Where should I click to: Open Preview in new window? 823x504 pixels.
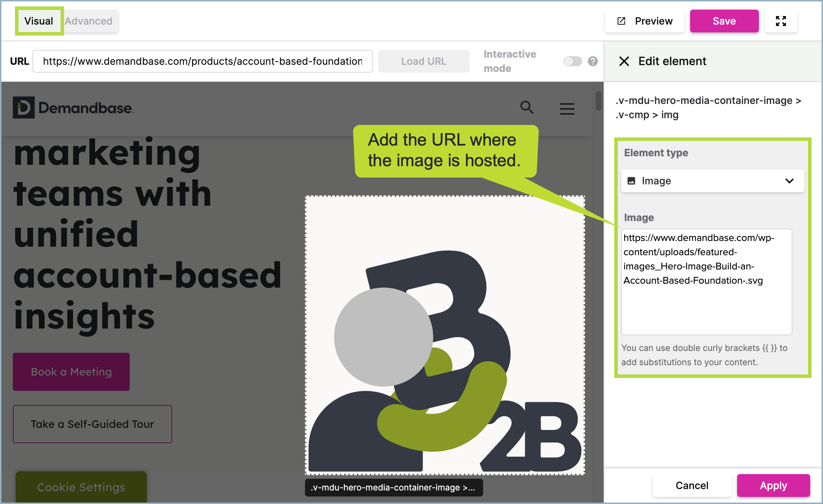(645, 21)
